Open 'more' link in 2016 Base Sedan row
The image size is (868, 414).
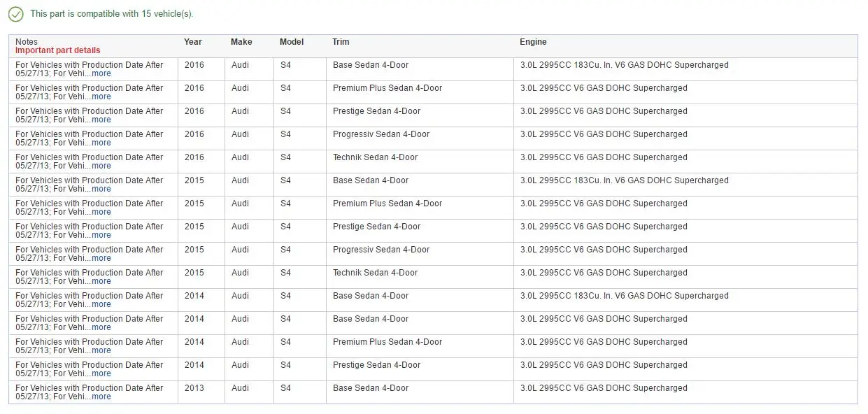[x=101, y=73]
